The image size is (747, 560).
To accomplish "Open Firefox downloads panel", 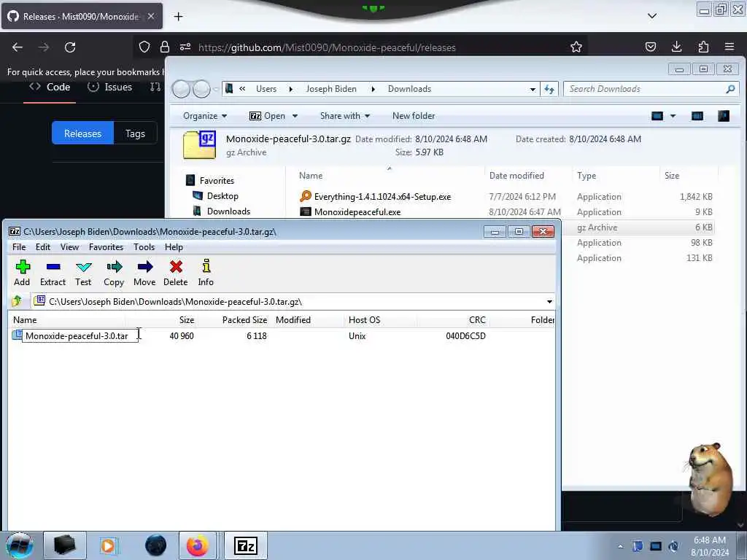I will click(676, 47).
